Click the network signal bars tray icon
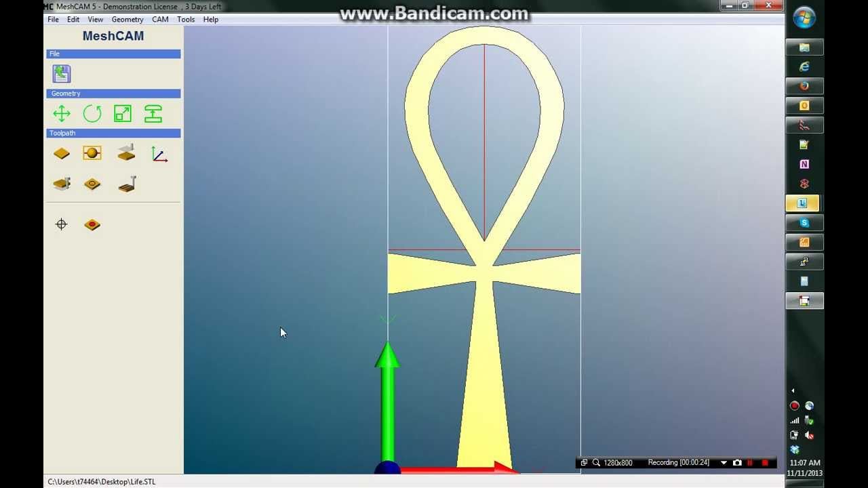Viewport: 868px width, 488px height. coord(794,421)
